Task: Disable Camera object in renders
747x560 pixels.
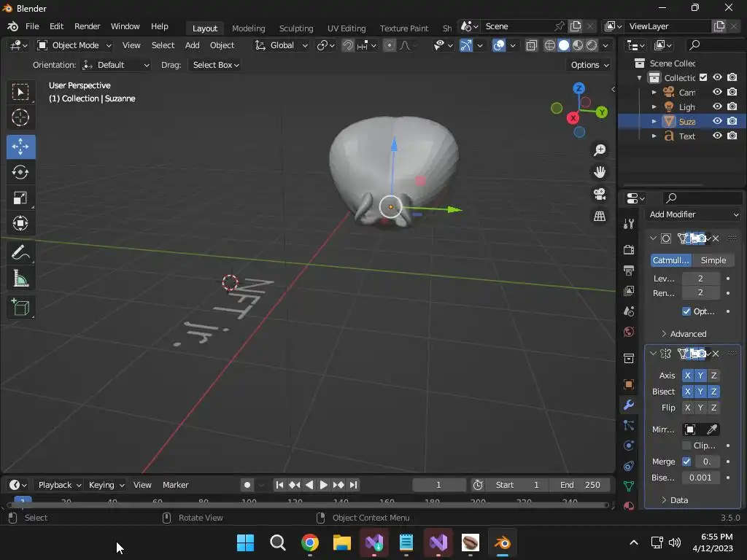Action: pyautogui.click(x=732, y=91)
